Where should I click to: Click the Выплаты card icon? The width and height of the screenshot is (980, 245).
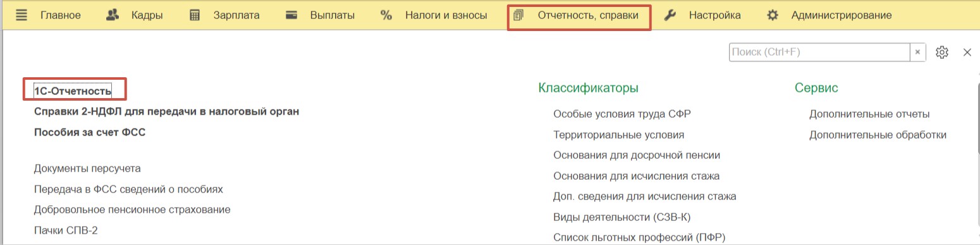pos(291,15)
